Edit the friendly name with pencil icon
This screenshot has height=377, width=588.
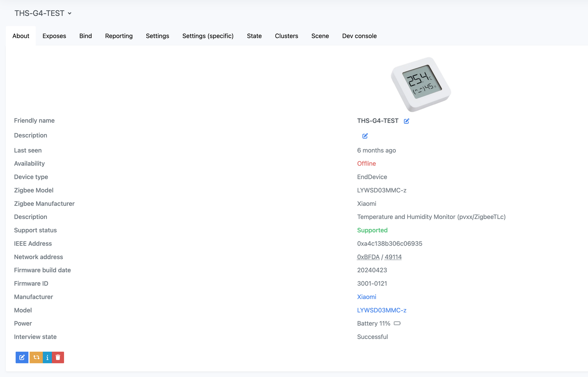point(406,121)
